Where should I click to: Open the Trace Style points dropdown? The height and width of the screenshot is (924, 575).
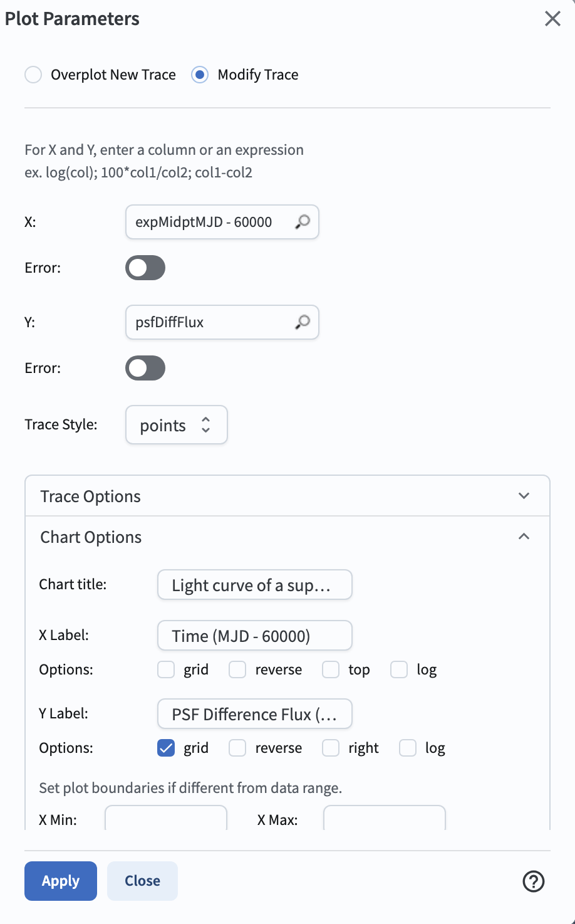(x=176, y=425)
